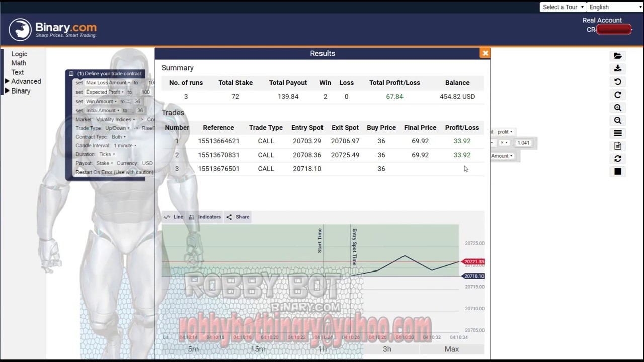
Task: Click the Win Amount value 36 field
Action: point(137,101)
